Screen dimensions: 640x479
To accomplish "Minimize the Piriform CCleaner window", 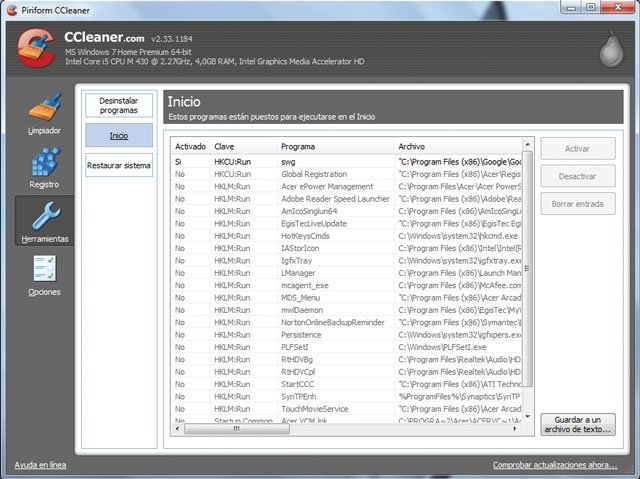I will tap(571, 7).
